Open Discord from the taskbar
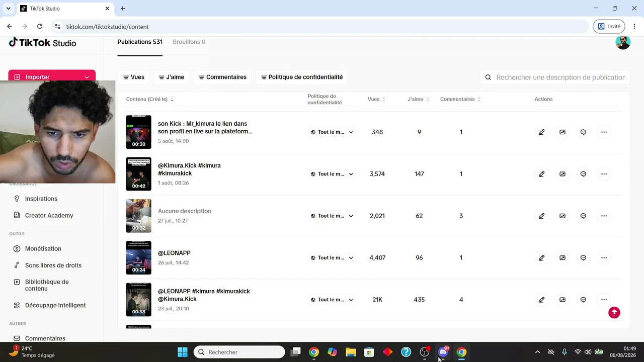 pos(443,352)
